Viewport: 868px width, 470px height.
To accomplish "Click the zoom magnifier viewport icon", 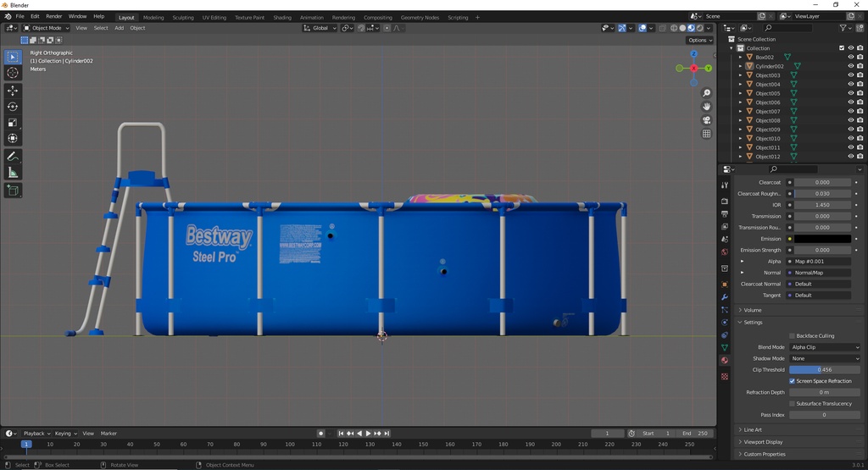I will point(706,93).
